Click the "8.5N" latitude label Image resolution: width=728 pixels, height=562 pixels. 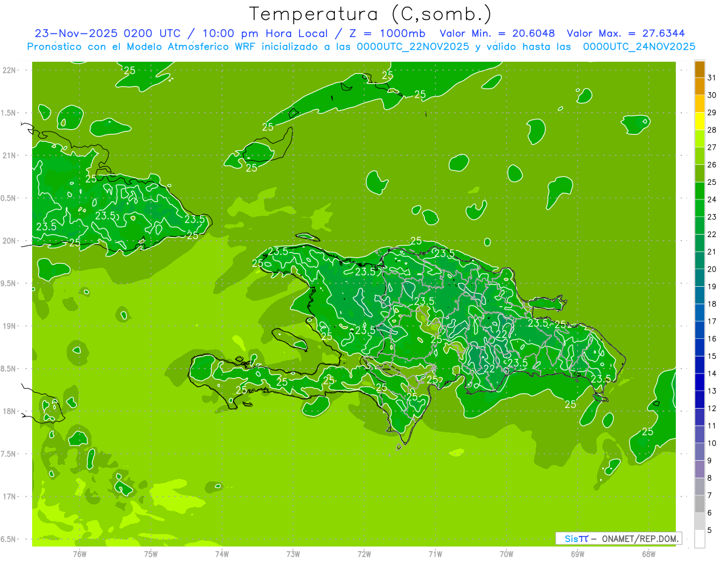click(8, 369)
